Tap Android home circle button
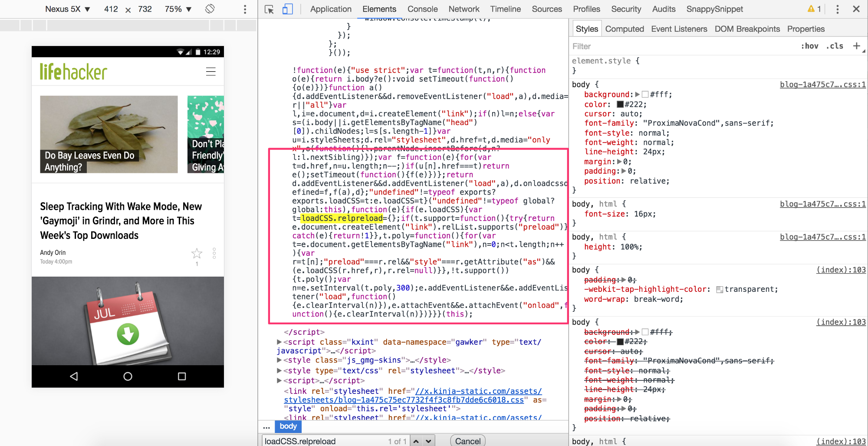The width and height of the screenshot is (868, 446). [x=128, y=377]
